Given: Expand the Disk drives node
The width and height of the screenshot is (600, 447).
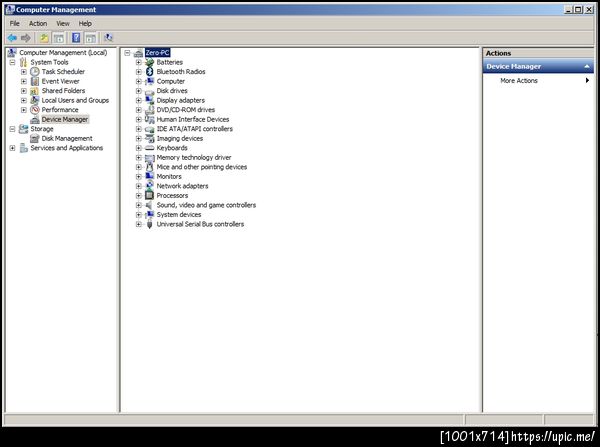Looking at the screenshot, I should [x=139, y=91].
